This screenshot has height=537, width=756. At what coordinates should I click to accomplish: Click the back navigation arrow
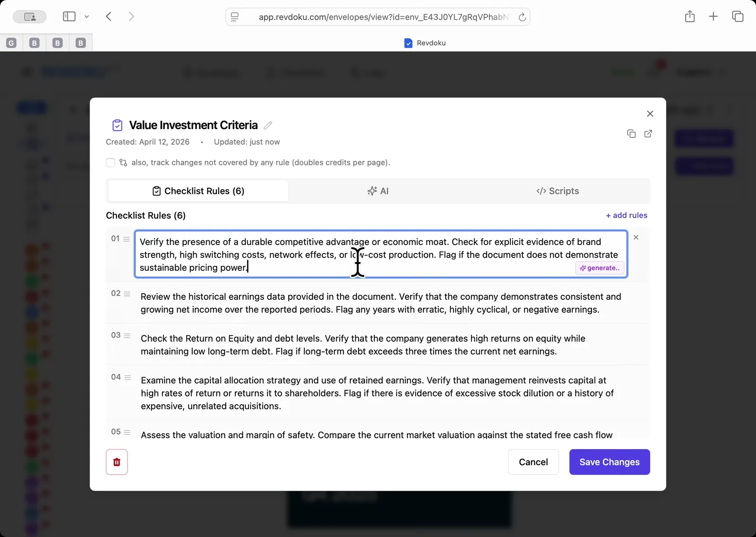point(109,16)
